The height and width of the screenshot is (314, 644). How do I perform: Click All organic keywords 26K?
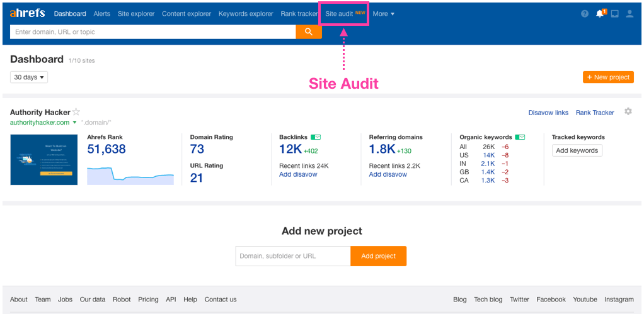(x=489, y=147)
